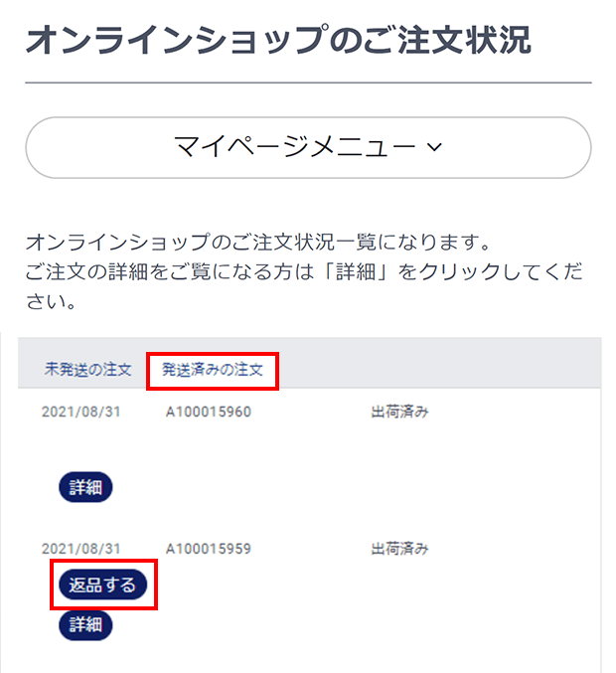Viewport: 616px width, 673px height.
Task: Click the 2021/08/31 date of order A100015960
Action: pos(81,412)
